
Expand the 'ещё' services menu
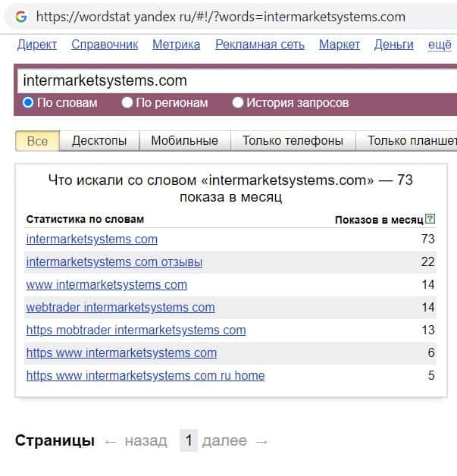click(x=440, y=45)
